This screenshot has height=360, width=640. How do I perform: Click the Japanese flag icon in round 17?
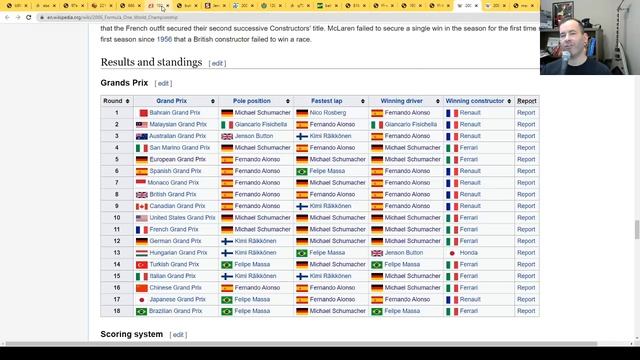(x=142, y=300)
